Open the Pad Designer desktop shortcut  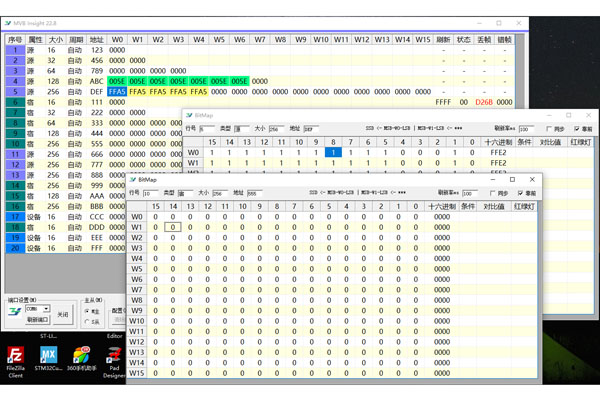(114, 362)
